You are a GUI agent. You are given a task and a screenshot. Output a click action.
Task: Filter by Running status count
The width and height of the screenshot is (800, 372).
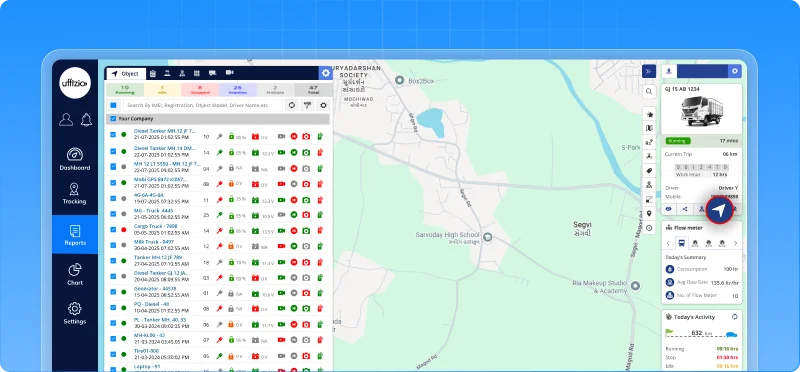pos(124,90)
